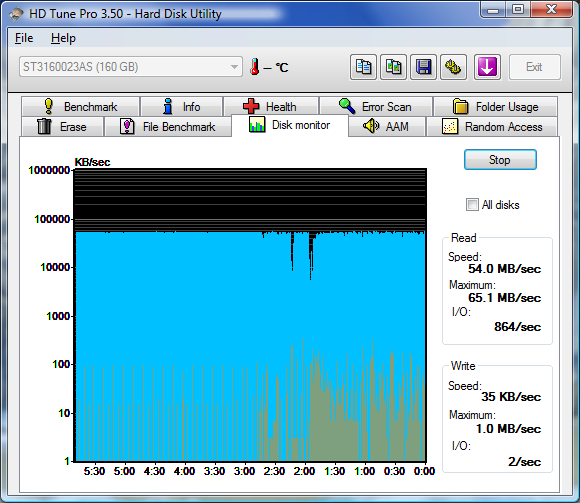Click the copy info to clipboard icon
Screen dimensions: 580x503
pos(363,67)
